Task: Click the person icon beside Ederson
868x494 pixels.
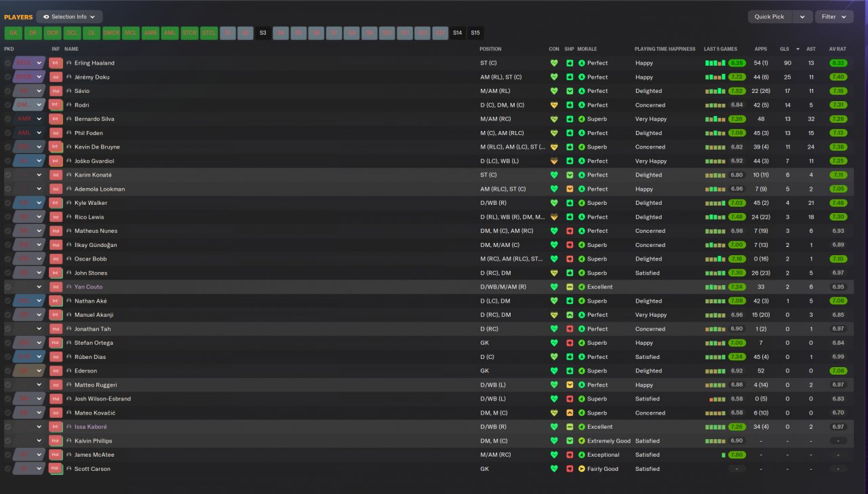Action: click(x=69, y=371)
